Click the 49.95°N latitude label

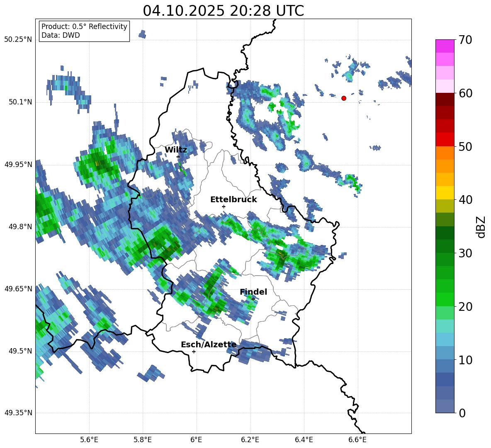(18, 164)
